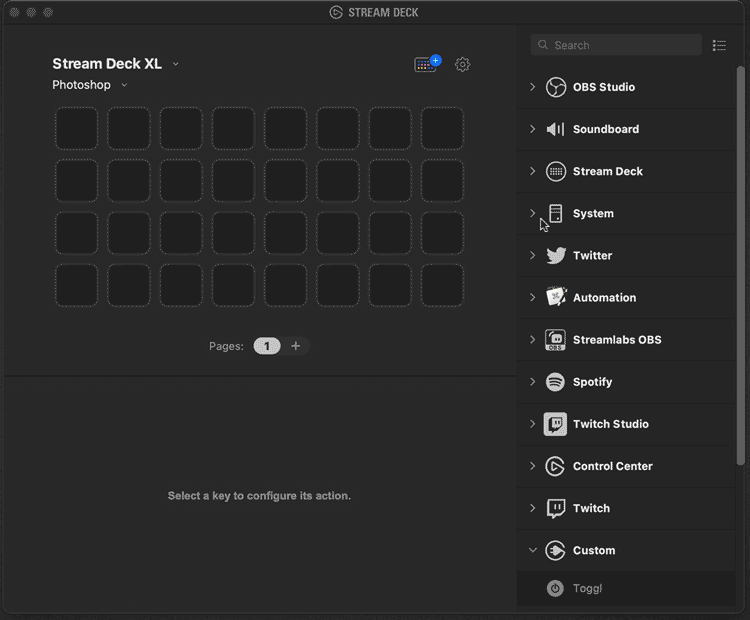Click the Toggl power icon
Screen dimensions: 750x620
(x=555, y=588)
